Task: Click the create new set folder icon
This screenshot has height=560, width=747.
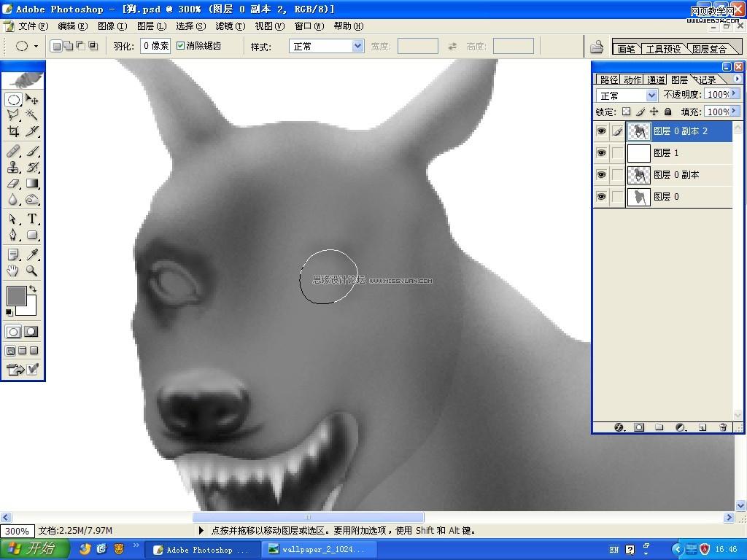Action: tap(659, 427)
